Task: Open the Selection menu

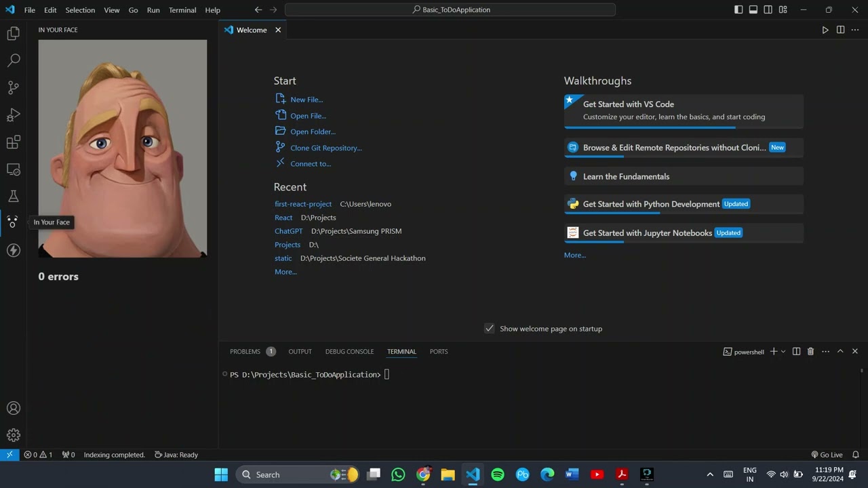Action: click(x=80, y=10)
